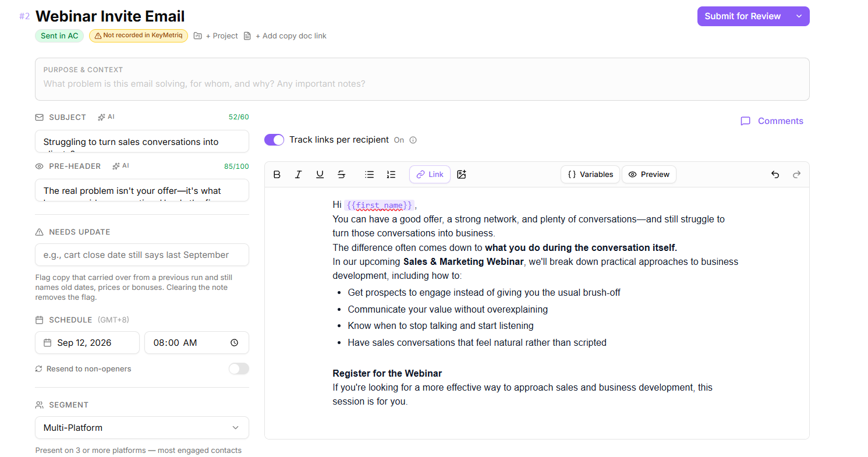Viewport: 868px width, 457px height.
Task: Click the {{first_name}} variable in body
Action: 380,205
